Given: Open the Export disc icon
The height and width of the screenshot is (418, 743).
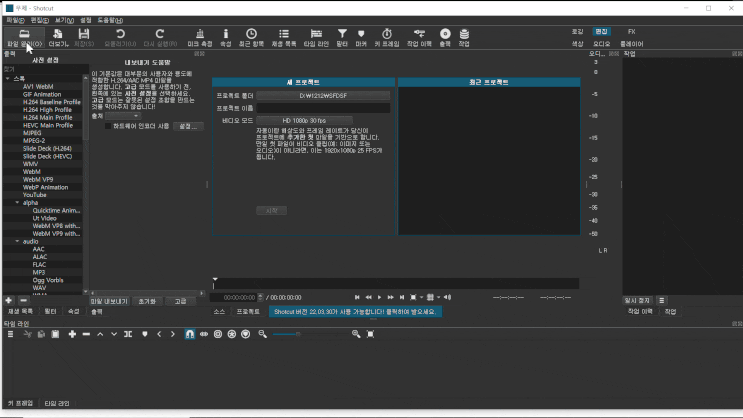Looking at the screenshot, I should click(x=445, y=37).
